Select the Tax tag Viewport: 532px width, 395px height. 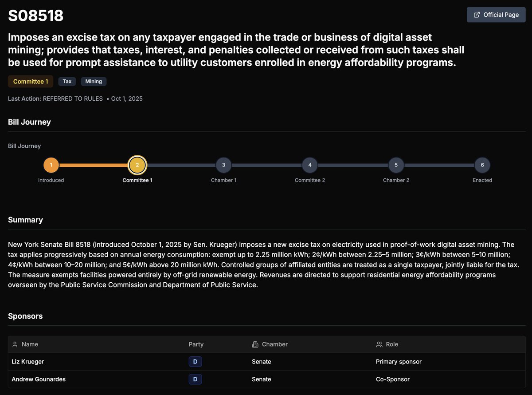tap(67, 81)
